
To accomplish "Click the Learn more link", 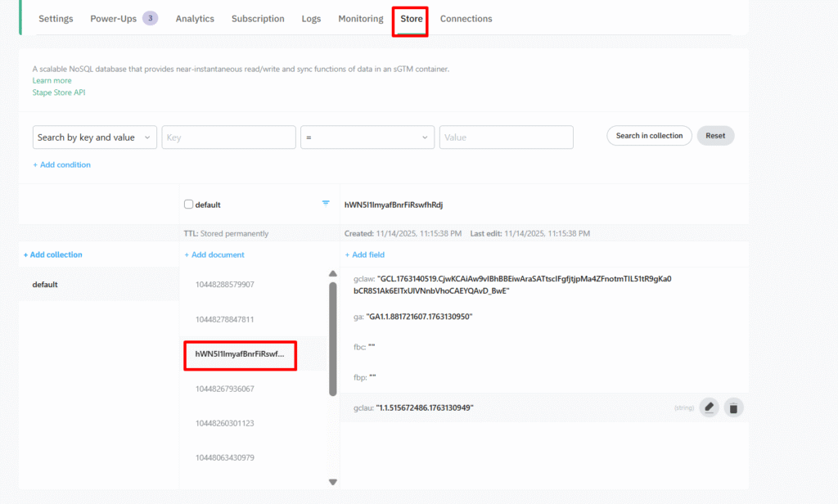I will click(52, 80).
